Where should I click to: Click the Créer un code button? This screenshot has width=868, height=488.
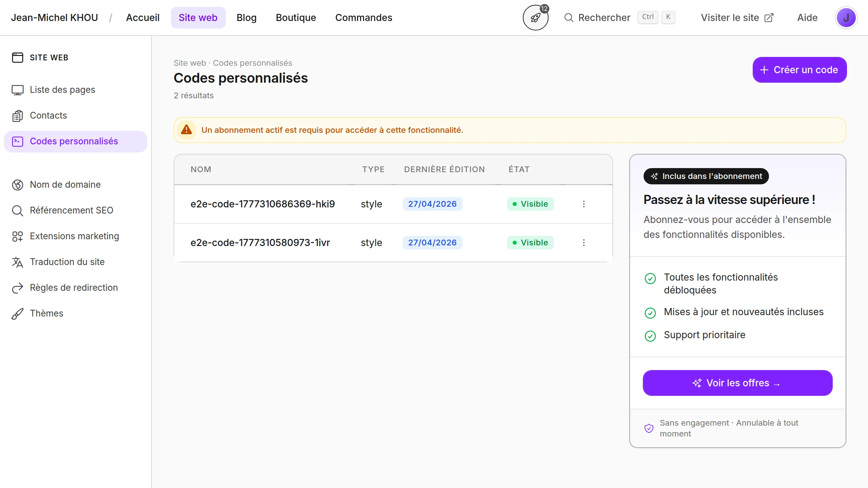pyautogui.click(x=800, y=70)
